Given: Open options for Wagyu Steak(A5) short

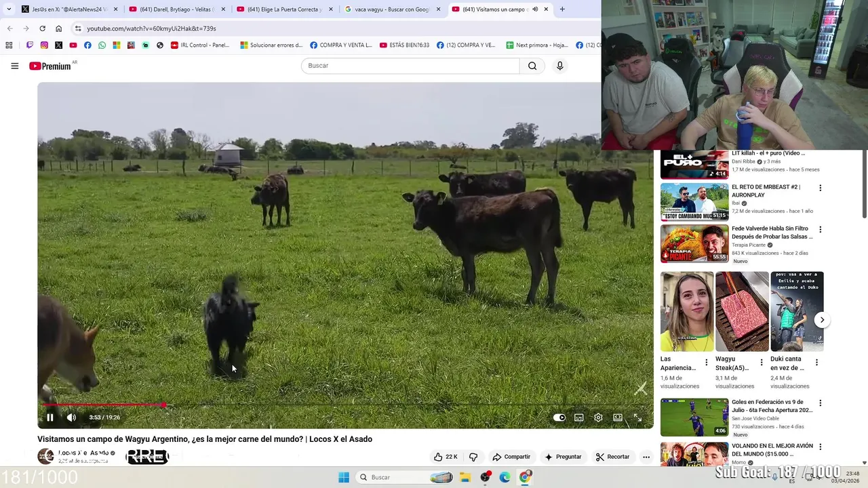Looking at the screenshot, I should (x=762, y=363).
